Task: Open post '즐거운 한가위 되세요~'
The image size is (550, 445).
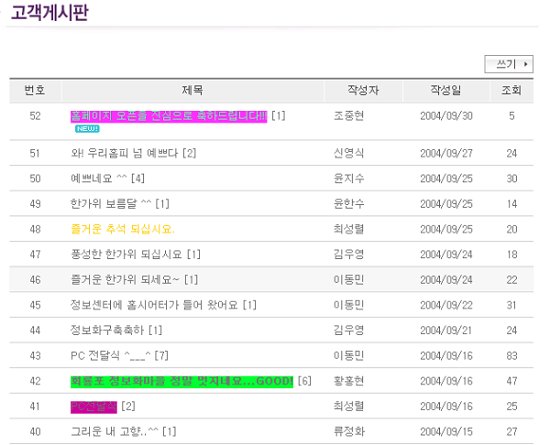Action: pos(125,279)
